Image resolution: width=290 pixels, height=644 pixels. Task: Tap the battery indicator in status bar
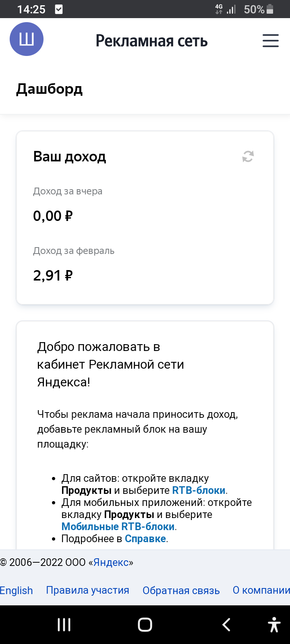click(270, 9)
